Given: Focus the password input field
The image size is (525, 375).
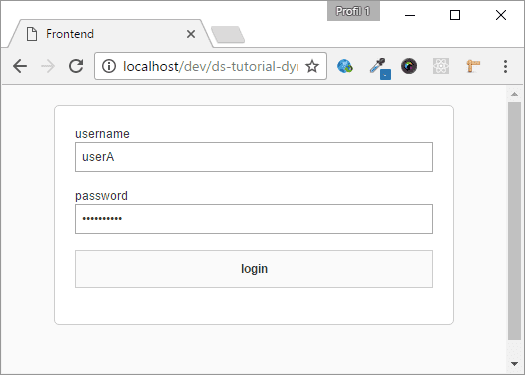Looking at the screenshot, I should tap(254, 219).
